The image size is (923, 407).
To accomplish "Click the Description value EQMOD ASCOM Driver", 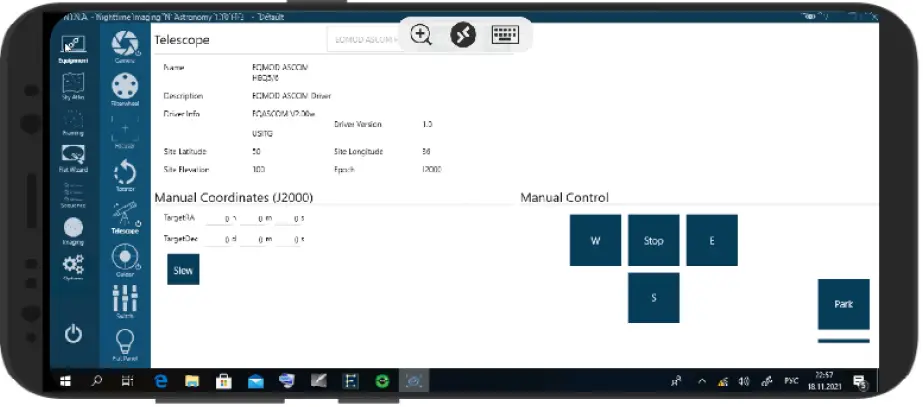I will click(x=291, y=96).
